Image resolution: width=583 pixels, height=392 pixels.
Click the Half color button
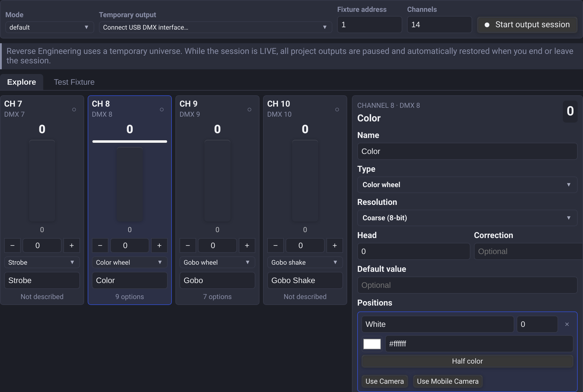coord(467,361)
